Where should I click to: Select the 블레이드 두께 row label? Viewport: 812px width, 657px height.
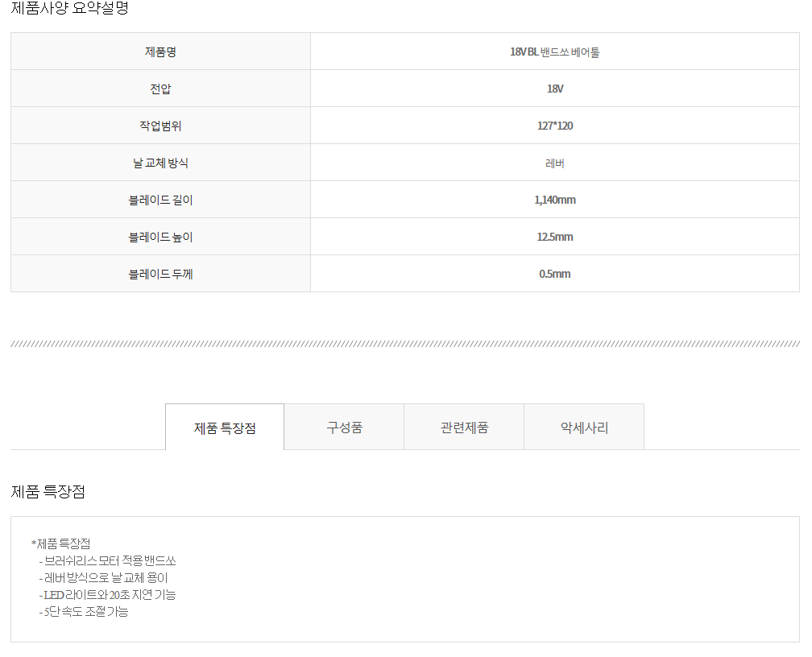tap(160, 275)
